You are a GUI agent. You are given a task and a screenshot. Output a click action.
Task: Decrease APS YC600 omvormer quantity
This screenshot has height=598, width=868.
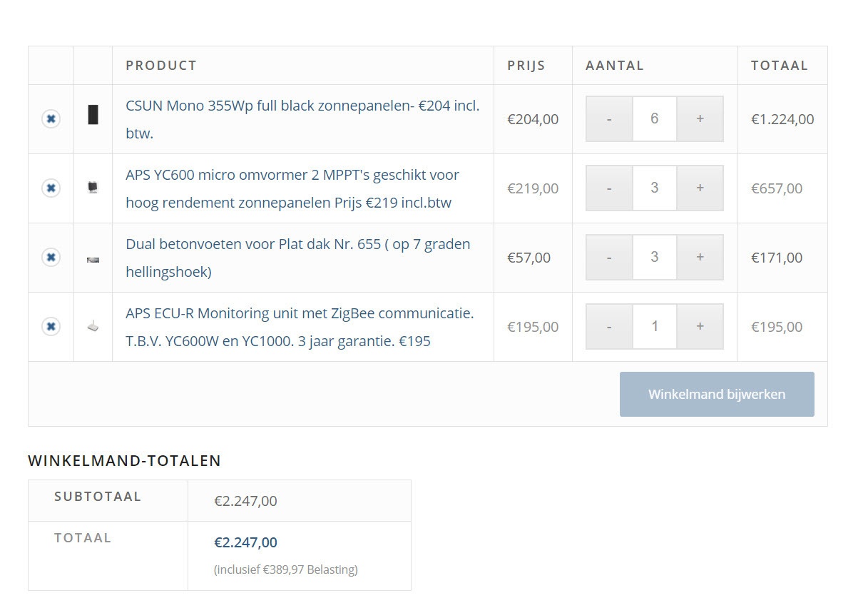609,188
